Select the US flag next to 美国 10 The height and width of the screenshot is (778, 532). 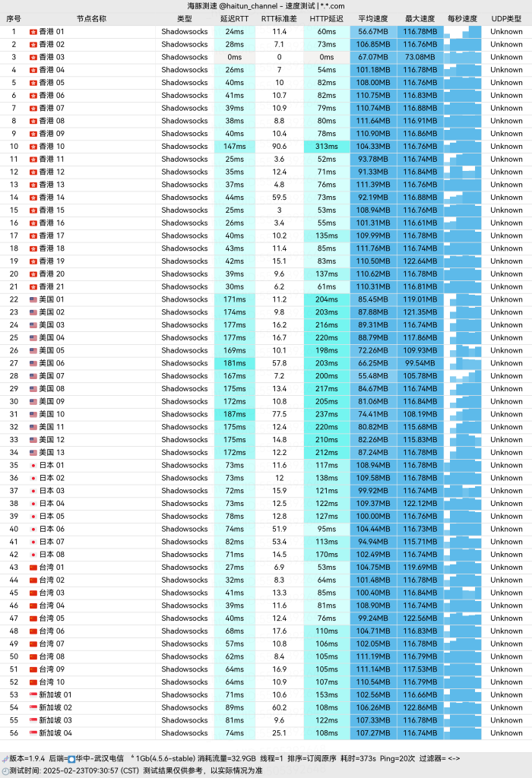pos(33,414)
